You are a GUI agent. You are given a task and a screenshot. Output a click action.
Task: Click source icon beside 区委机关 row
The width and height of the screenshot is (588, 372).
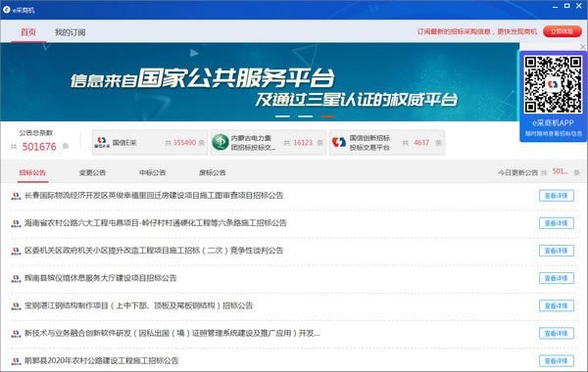[x=16, y=251]
